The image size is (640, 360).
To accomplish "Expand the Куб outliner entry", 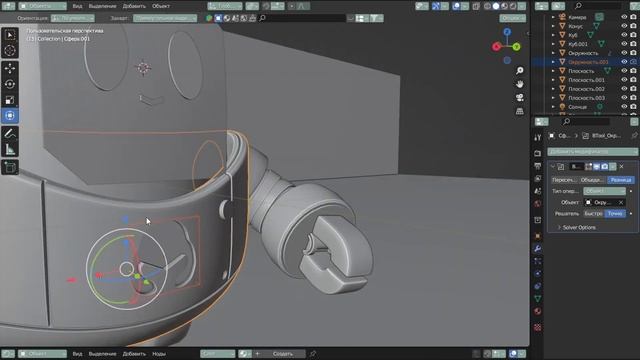I will click(x=553, y=35).
